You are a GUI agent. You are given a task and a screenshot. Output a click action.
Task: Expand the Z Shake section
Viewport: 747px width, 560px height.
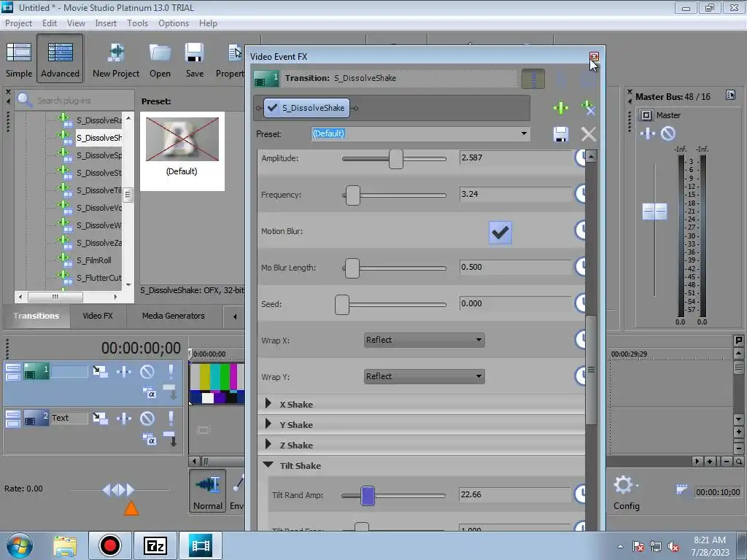268,445
